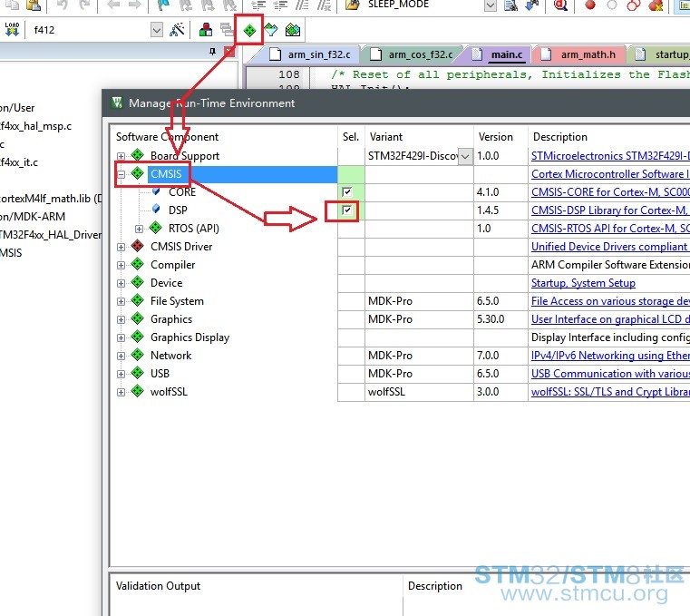This screenshot has width=690, height=616.
Task: Click the page icon on arm_math.h tab
Action: 546,54
